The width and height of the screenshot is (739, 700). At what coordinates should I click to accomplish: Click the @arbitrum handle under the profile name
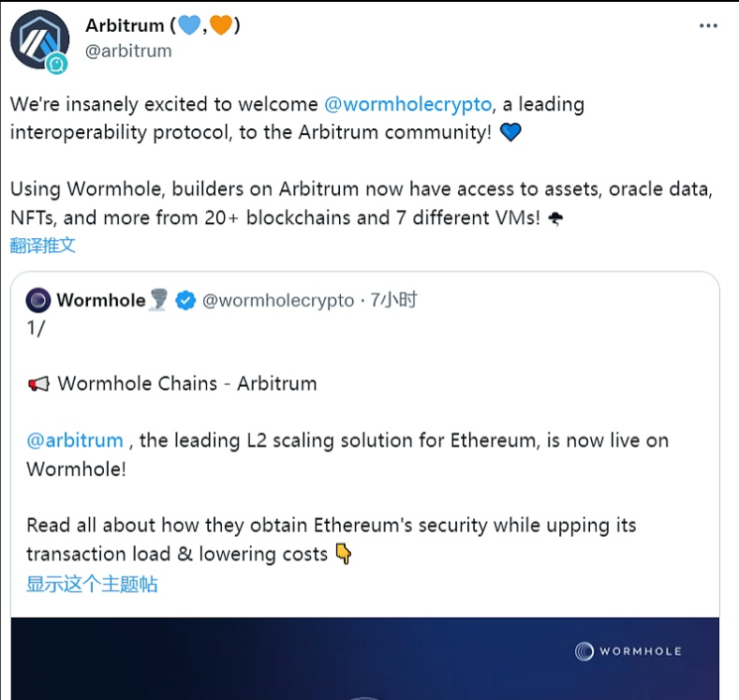point(128,51)
